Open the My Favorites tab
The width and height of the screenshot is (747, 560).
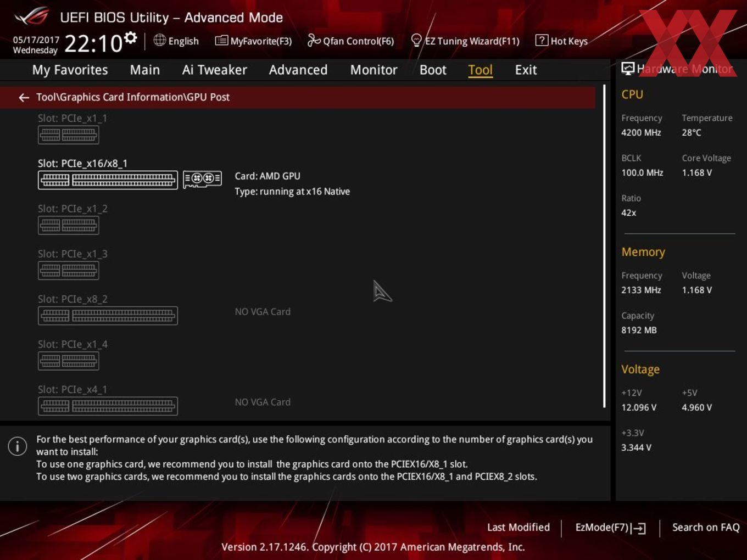[70, 70]
